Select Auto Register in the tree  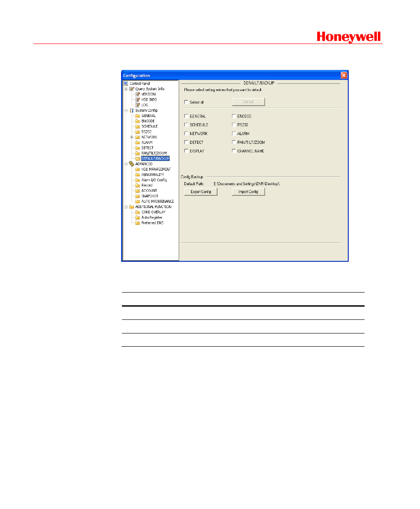pos(152,217)
